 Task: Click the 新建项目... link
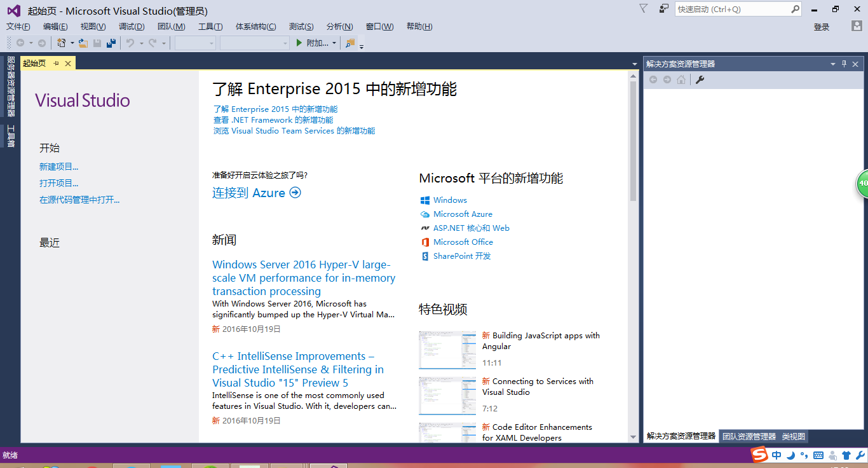click(59, 167)
